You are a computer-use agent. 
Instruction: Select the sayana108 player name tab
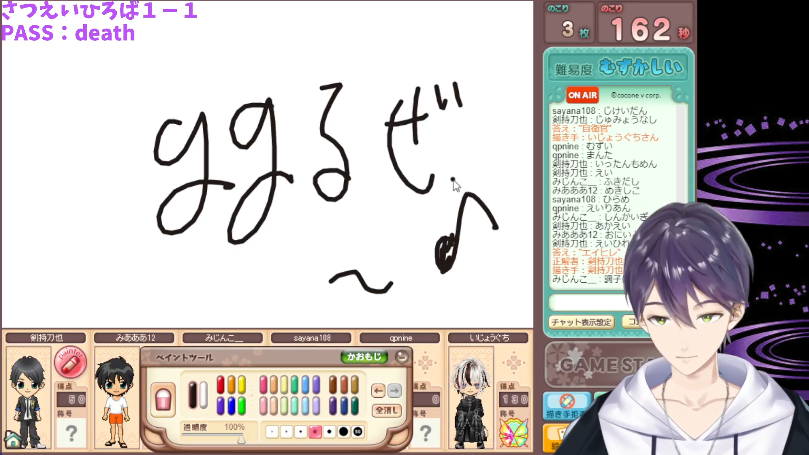click(312, 338)
